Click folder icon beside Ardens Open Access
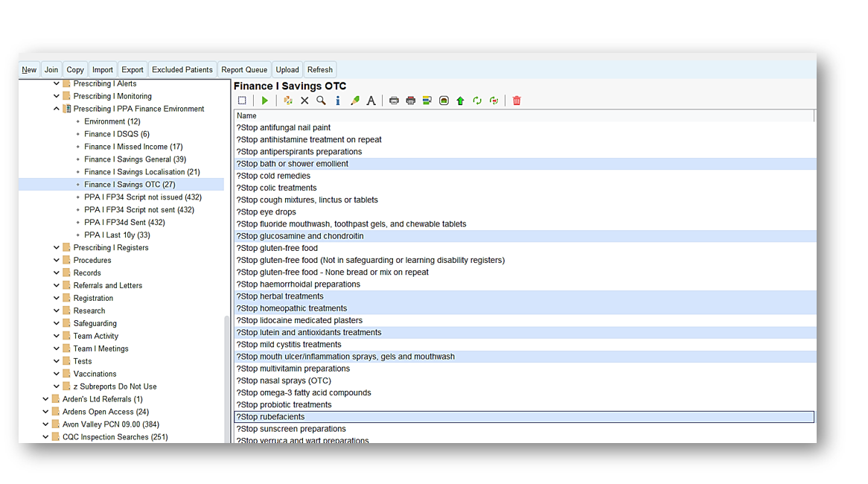868x484 pixels. pyautogui.click(x=55, y=412)
